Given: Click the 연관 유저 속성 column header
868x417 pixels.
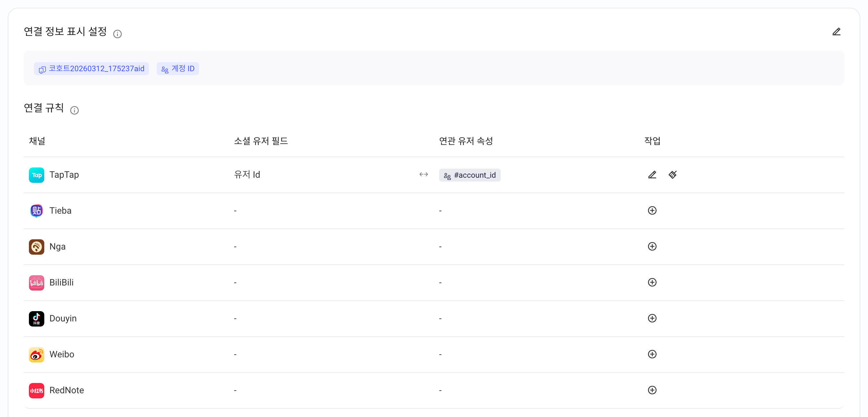Looking at the screenshot, I should coord(466,141).
